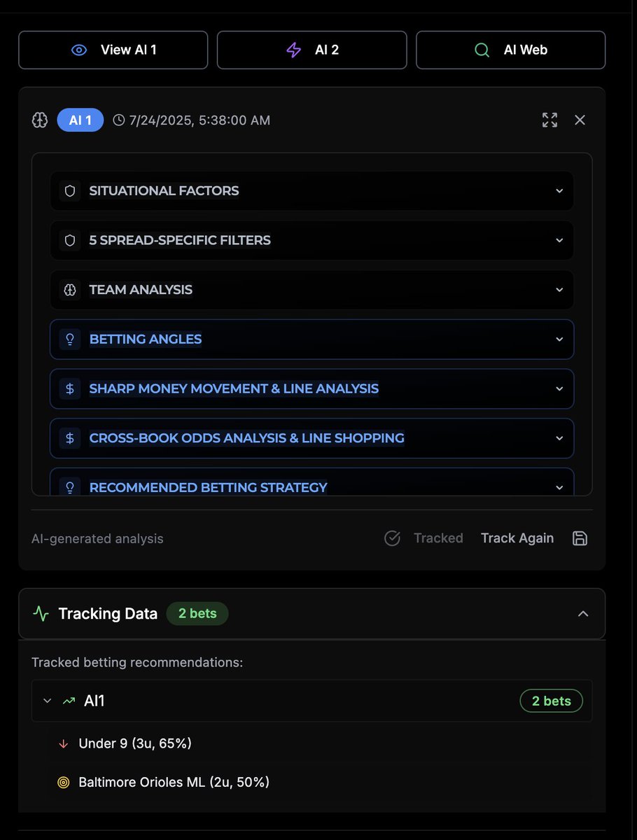The image size is (637, 840).
Task: Open the fullscreen expand icon on the AI 1 panel
Action: click(549, 120)
